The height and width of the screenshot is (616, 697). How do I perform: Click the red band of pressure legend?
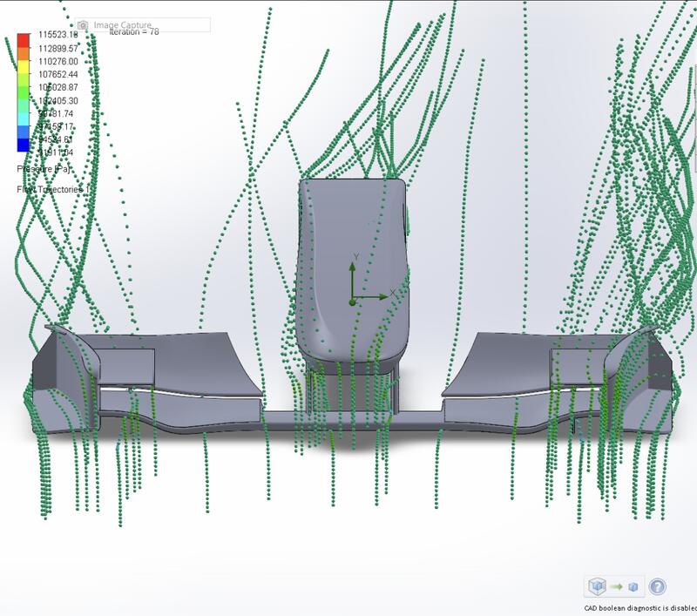click(x=24, y=40)
